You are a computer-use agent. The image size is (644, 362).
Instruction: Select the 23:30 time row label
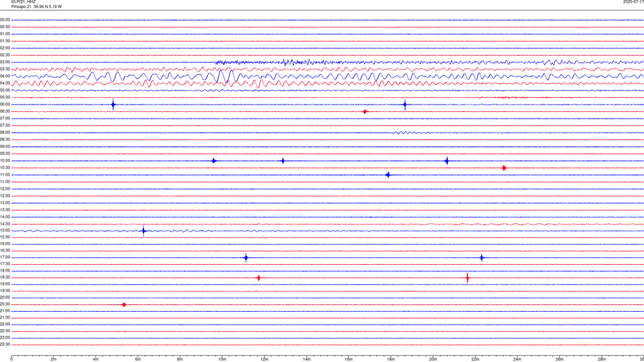pos(5,345)
